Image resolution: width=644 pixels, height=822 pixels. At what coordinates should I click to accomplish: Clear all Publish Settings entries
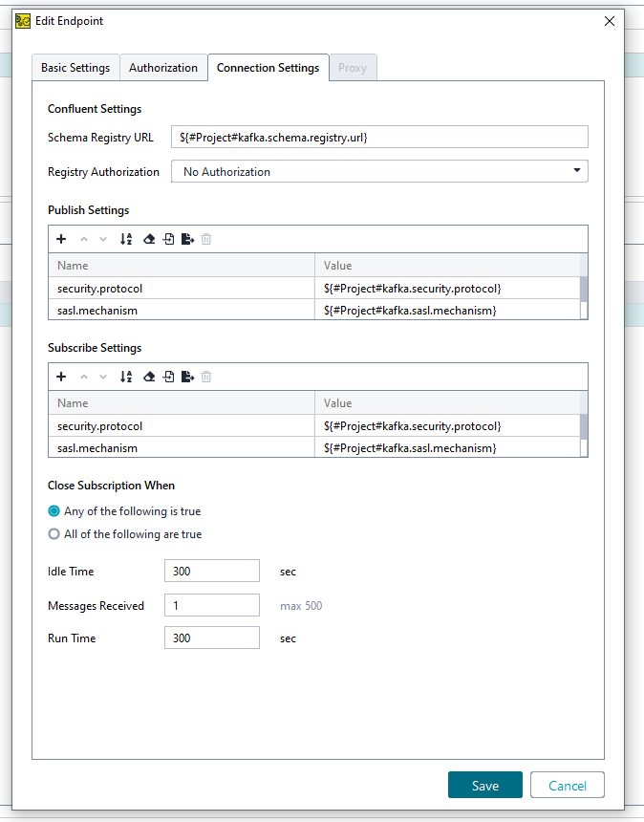click(149, 239)
